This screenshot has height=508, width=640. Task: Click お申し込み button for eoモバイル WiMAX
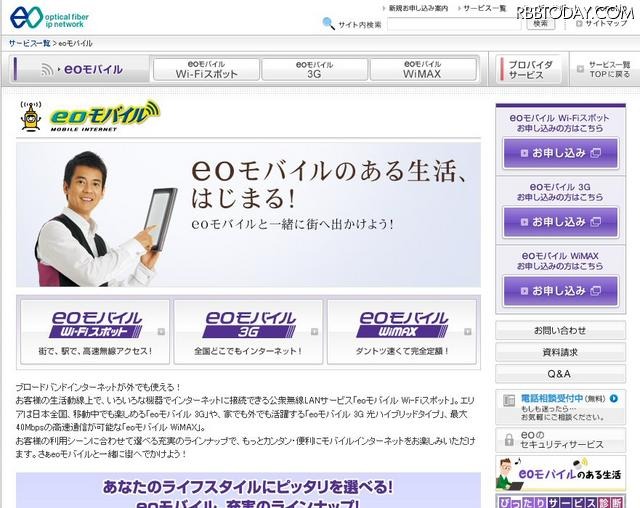tap(560, 291)
